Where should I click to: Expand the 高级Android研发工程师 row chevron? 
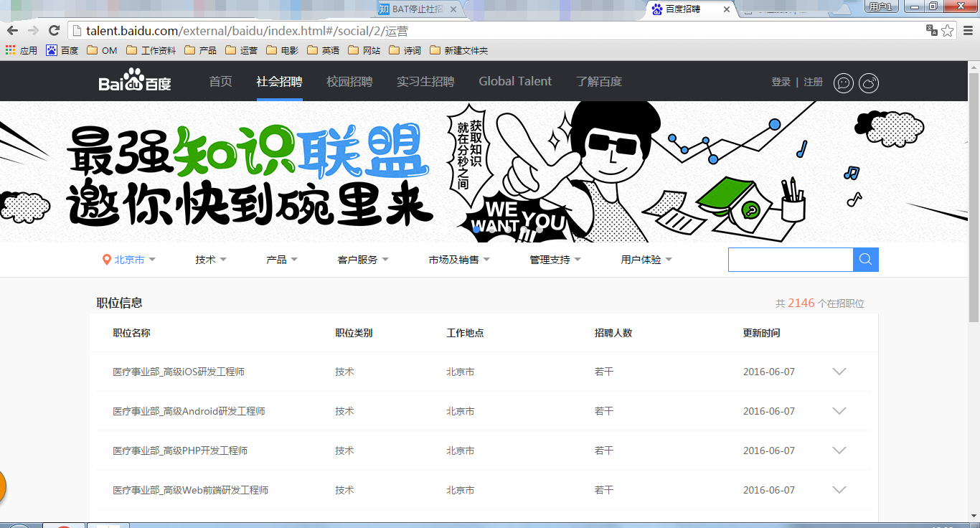click(x=839, y=411)
